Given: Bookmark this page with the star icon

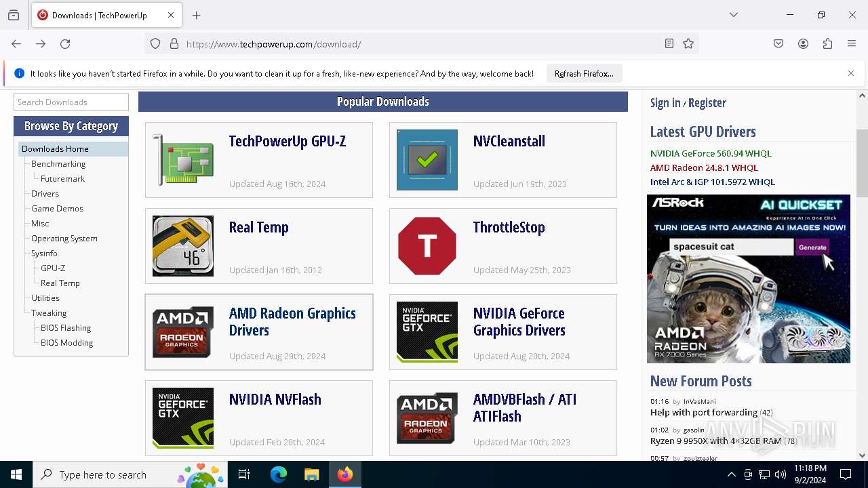Looking at the screenshot, I should pos(688,44).
